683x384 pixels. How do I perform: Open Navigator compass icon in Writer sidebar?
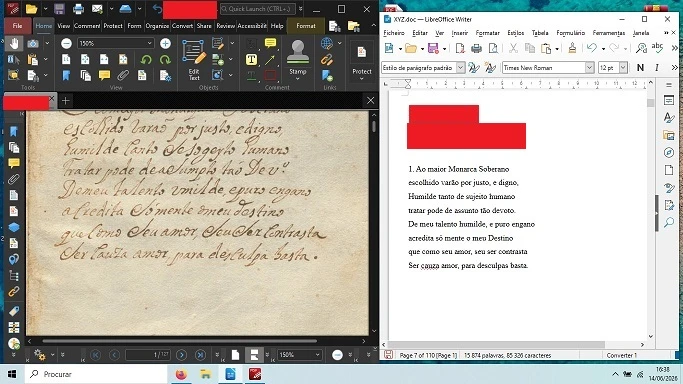pos(669,152)
